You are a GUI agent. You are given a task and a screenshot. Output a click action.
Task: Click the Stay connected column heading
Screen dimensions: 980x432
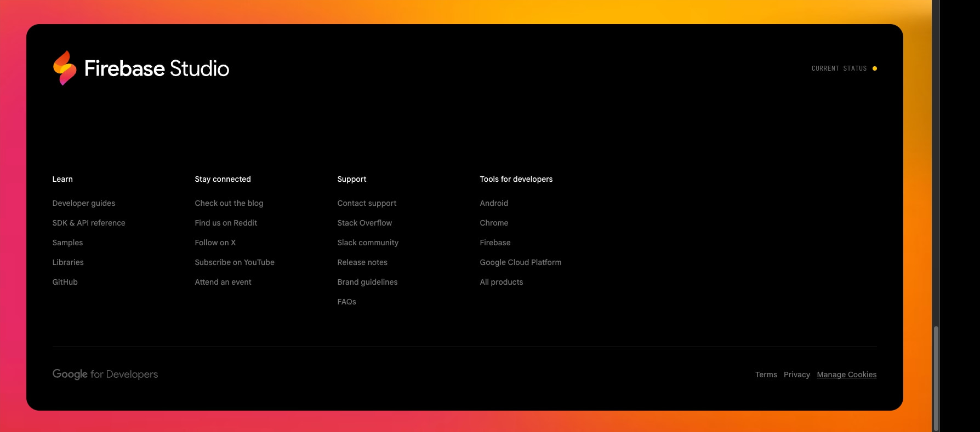pos(223,179)
